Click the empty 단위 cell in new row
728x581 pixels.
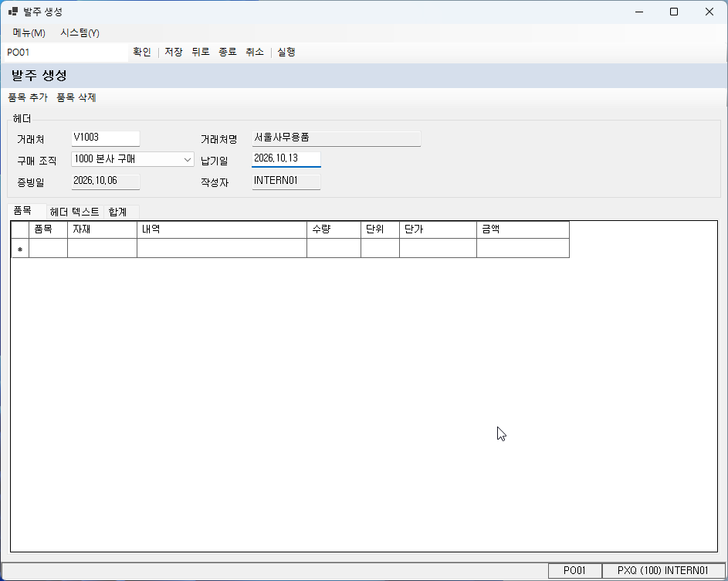(381, 248)
